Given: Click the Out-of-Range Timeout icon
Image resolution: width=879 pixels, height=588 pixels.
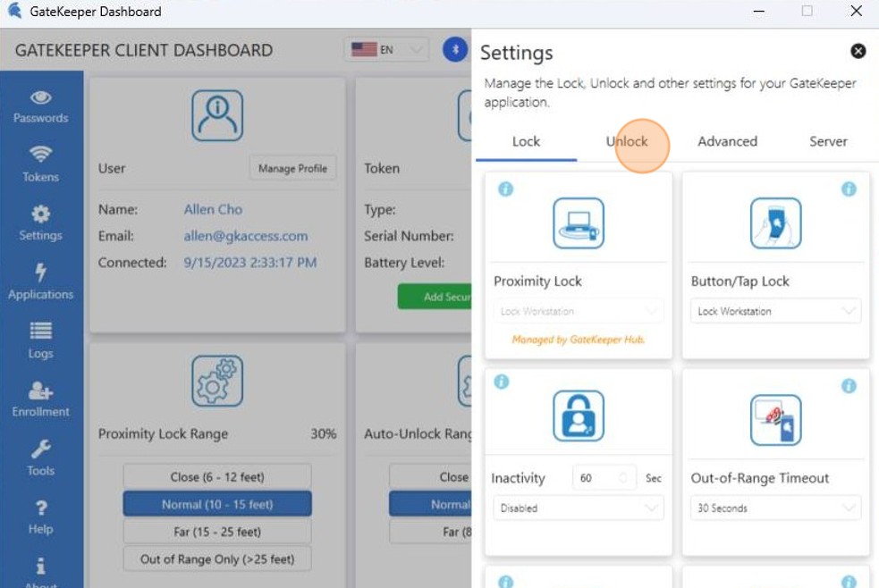Looking at the screenshot, I should [776, 420].
